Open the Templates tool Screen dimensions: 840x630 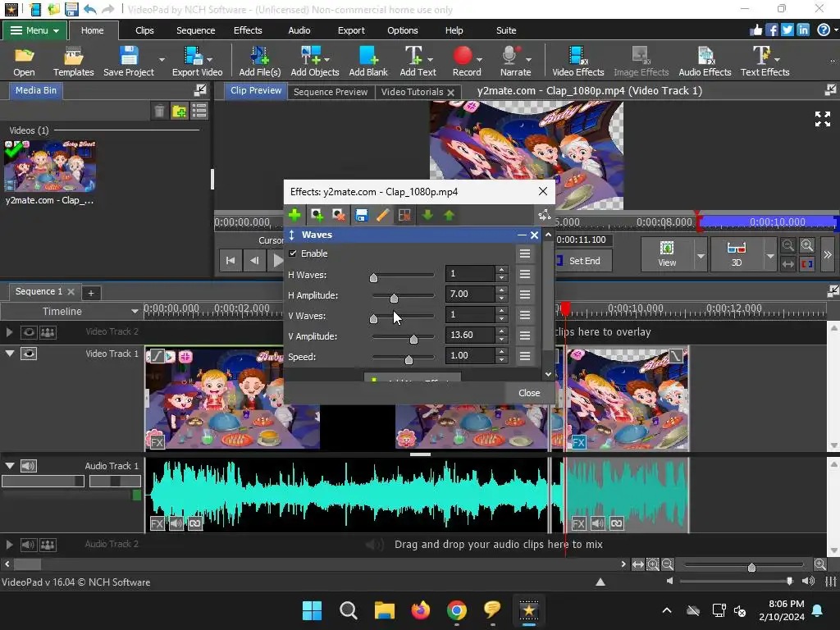(73, 61)
